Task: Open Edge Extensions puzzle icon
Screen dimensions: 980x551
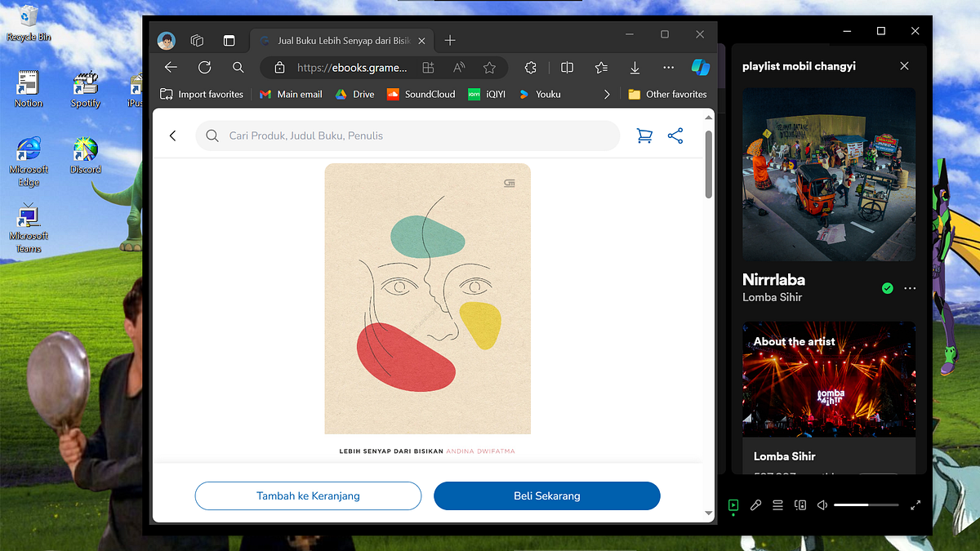Action: [x=530, y=68]
